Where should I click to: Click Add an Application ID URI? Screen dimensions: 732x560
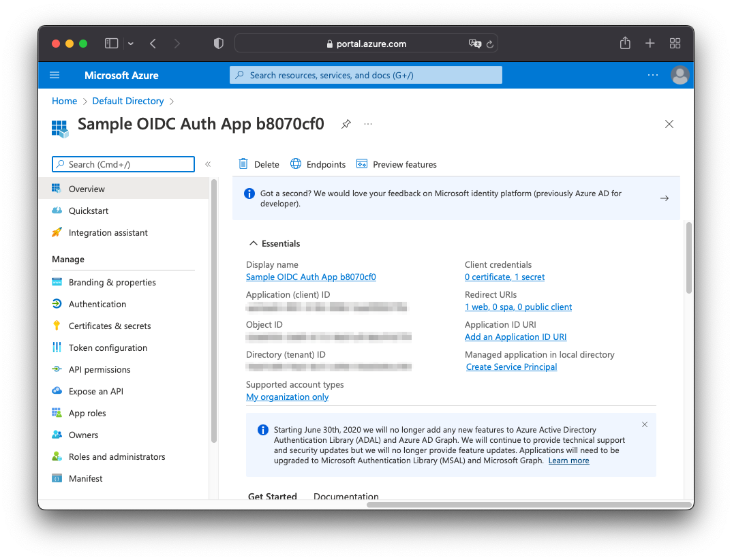[x=515, y=337]
